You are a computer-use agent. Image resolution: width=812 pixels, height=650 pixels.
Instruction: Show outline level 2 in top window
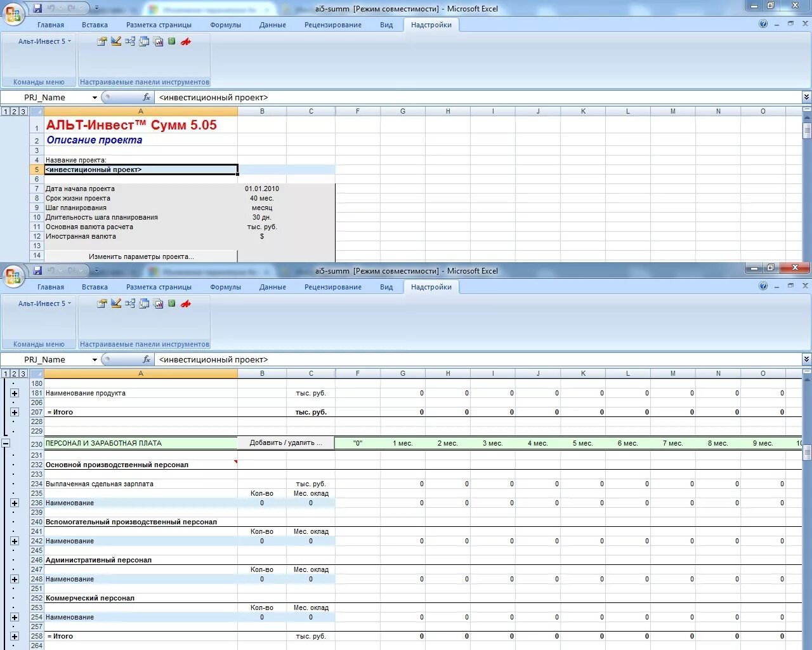(15, 112)
